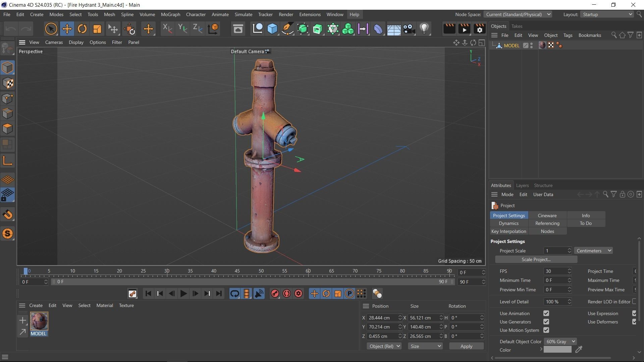Open the Info project tab
The height and width of the screenshot is (362, 644).
tap(586, 216)
